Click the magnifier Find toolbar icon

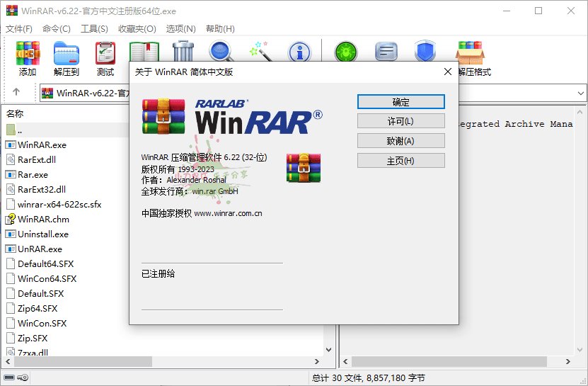[x=221, y=51]
